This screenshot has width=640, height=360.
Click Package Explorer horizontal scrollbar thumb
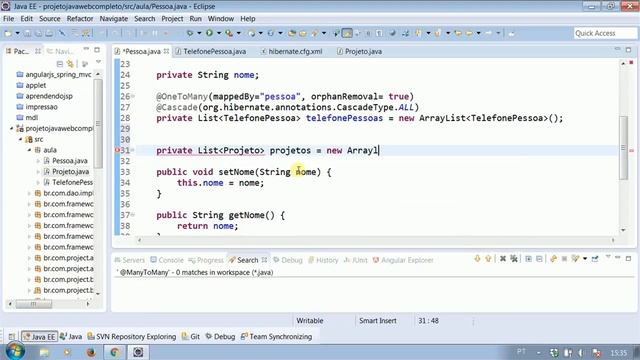(x=33, y=304)
